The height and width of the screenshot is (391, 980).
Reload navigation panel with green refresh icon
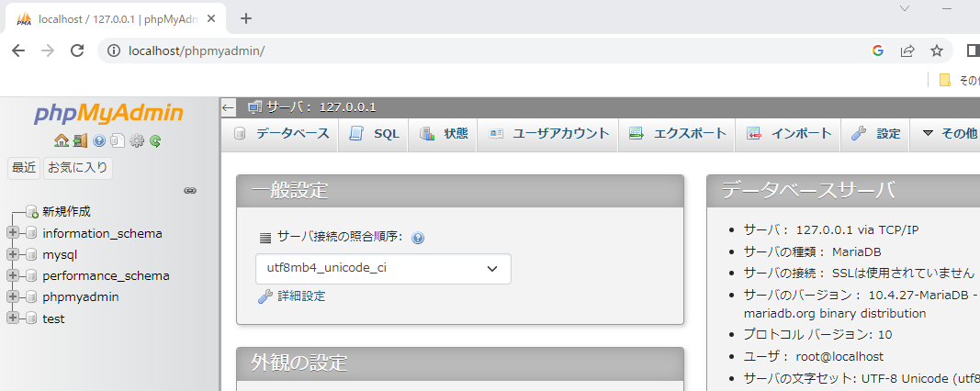point(155,140)
